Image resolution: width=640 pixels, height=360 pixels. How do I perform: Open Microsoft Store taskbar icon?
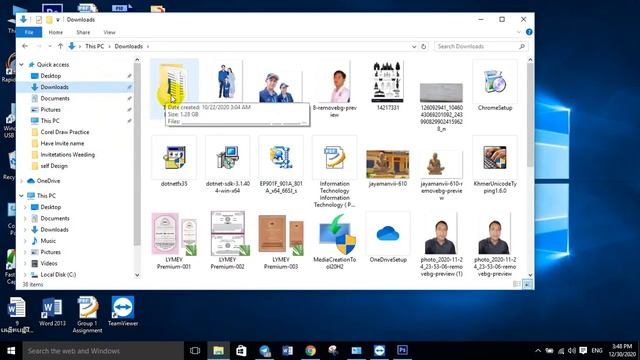pos(241,351)
